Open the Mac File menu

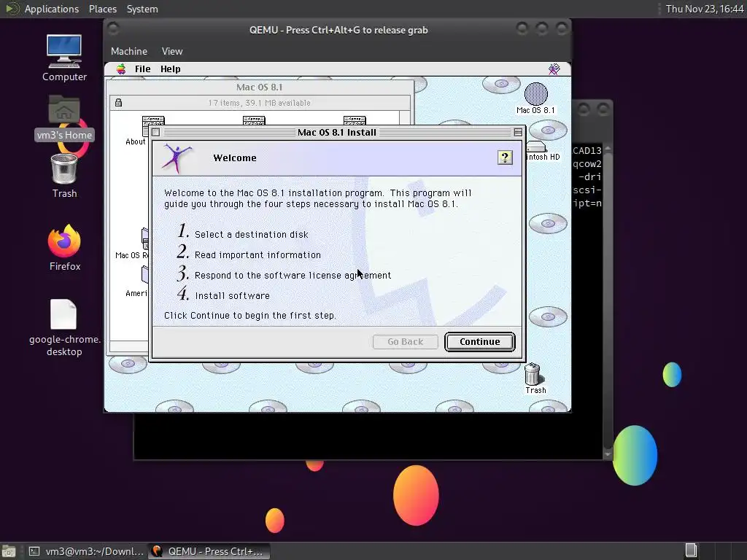click(142, 69)
